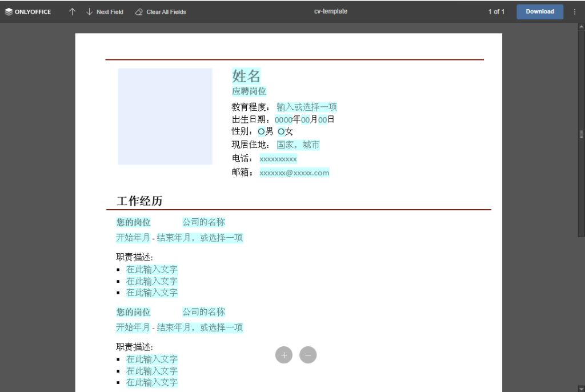Open the 国家，城市 residence selector
585x392 pixels.
[x=298, y=145]
